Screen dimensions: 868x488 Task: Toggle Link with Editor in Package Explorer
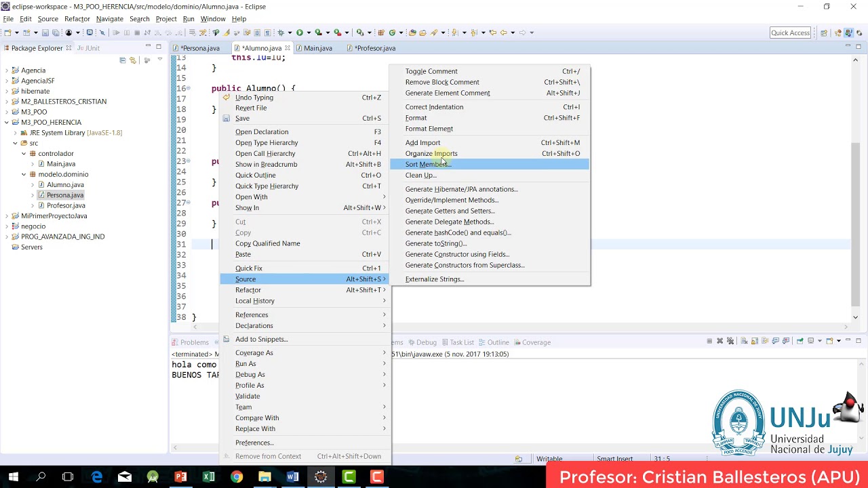click(133, 60)
